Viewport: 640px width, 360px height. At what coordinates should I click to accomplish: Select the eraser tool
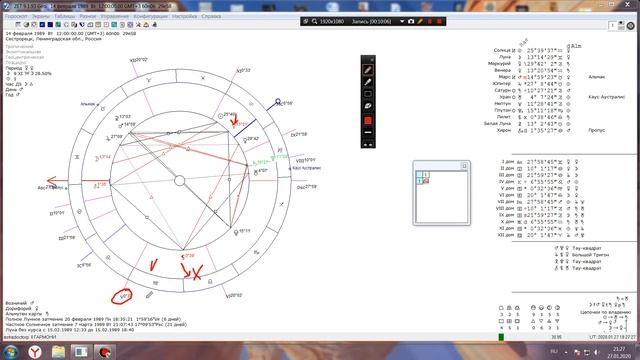coord(368,106)
